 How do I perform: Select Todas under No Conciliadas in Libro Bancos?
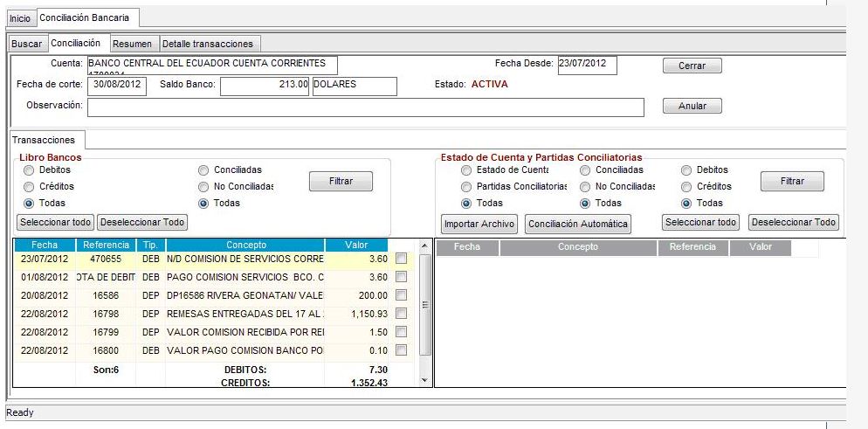coord(203,204)
